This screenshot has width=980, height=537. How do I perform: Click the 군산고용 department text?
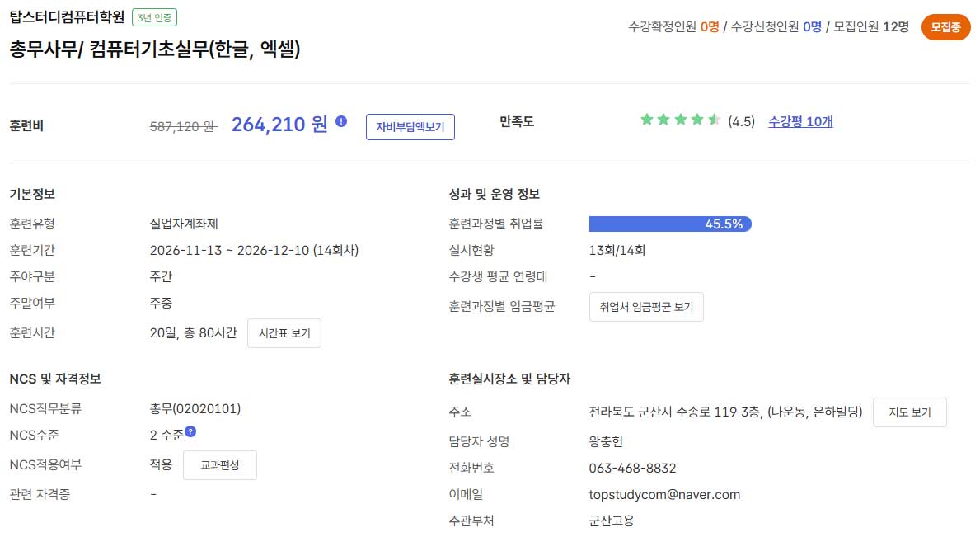pos(612,521)
